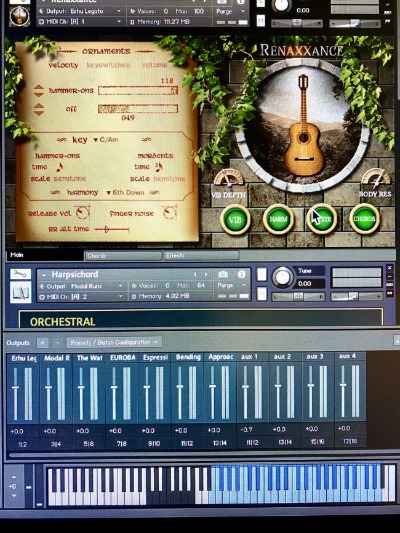400x533 pixels.
Task: Click keyboard octave shift up arrow
Action: [x=14, y=477]
